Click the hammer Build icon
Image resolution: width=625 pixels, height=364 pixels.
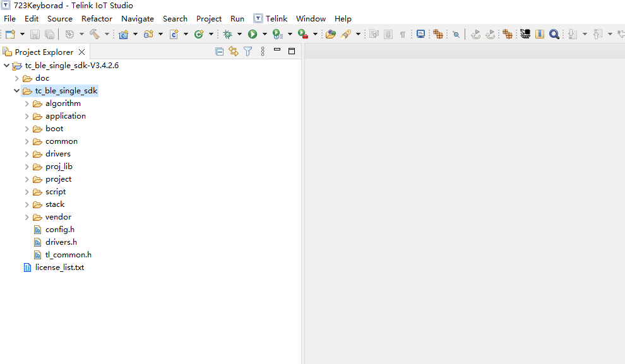pos(95,34)
